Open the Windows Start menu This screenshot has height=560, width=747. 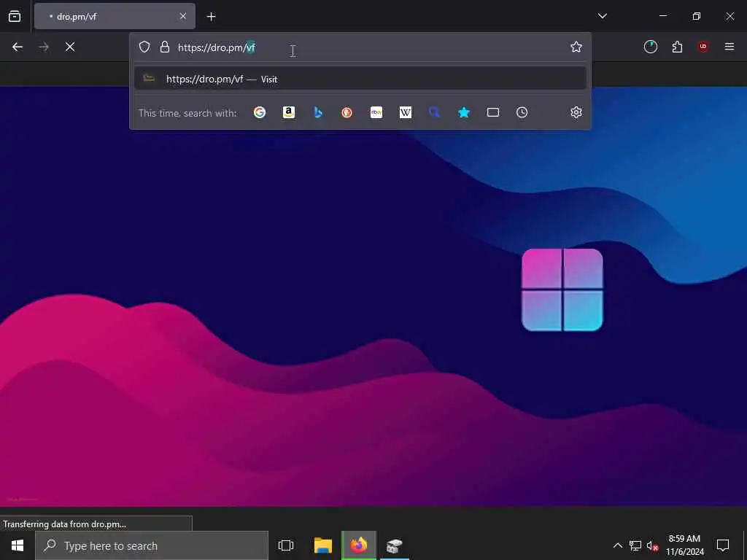tap(18, 545)
